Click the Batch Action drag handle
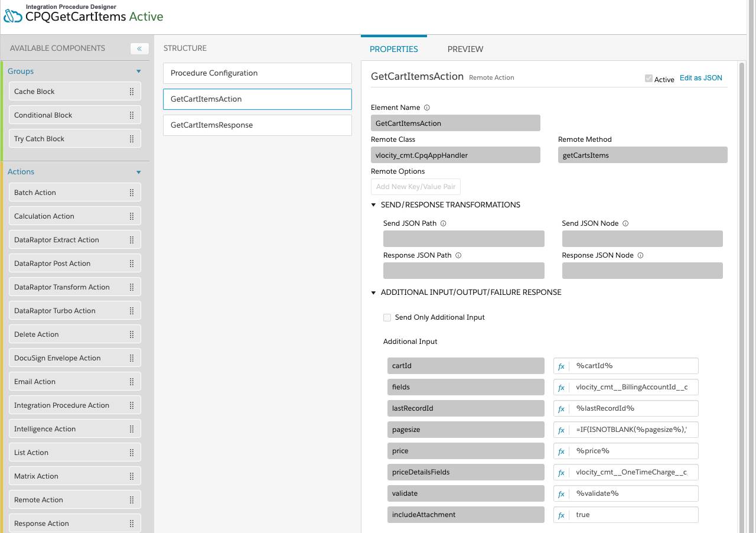Screen dimensions: 756x533 tap(132, 193)
